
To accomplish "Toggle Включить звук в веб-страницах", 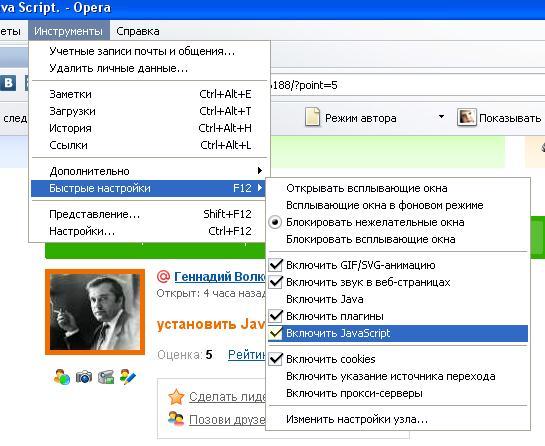I will coord(398,282).
